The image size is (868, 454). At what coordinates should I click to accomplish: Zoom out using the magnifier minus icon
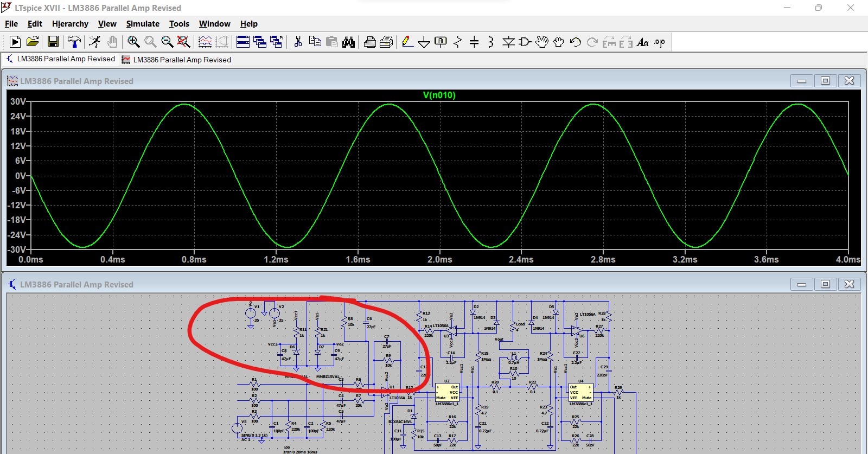coord(167,42)
